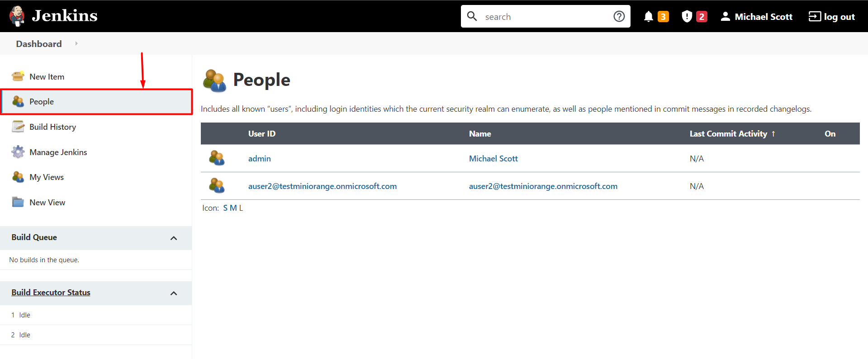Click the red security warning count badge 2
The height and width of the screenshot is (359, 868).
702,17
